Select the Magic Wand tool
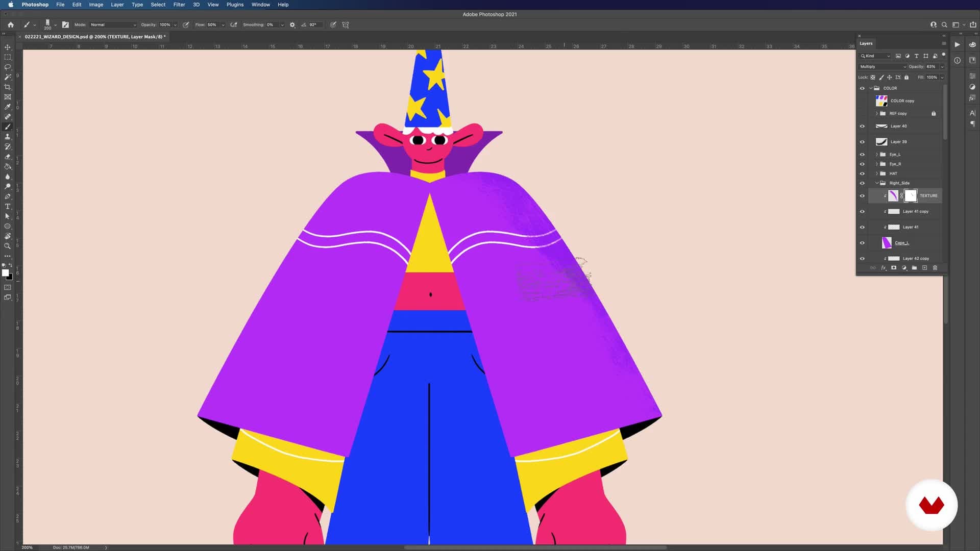 coord(8,77)
